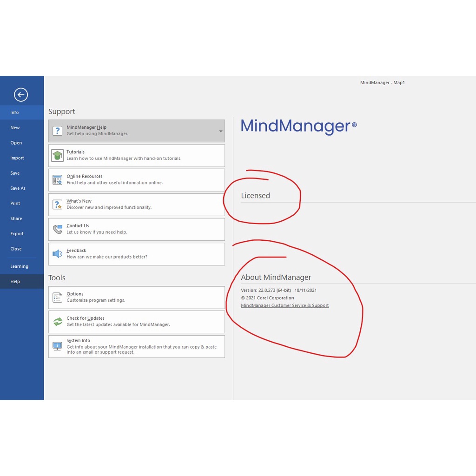
Task: Open the Tutorials button
Action: click(x=137, y=156)
